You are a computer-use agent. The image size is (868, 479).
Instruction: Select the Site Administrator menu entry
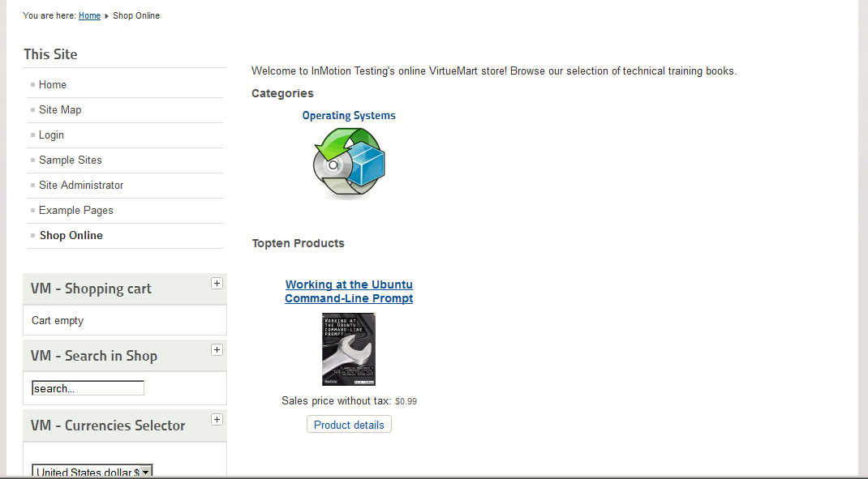pos(81,185)
